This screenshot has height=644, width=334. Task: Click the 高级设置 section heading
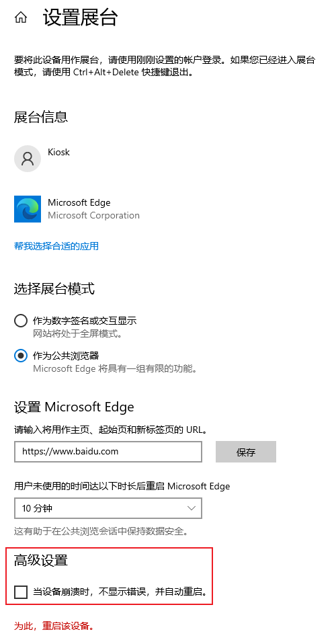coord(41,560)
